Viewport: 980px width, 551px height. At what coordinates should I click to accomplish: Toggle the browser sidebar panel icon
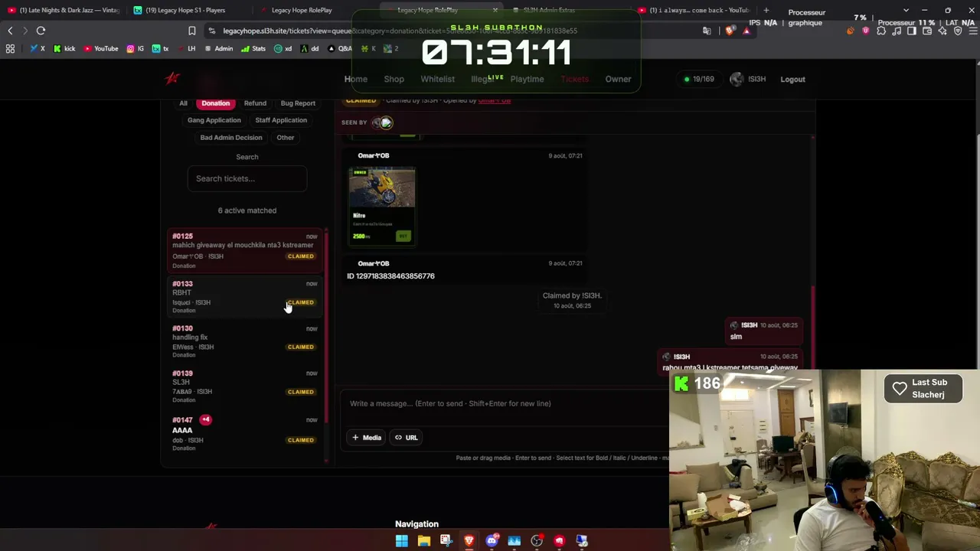(x=912, y=31)
